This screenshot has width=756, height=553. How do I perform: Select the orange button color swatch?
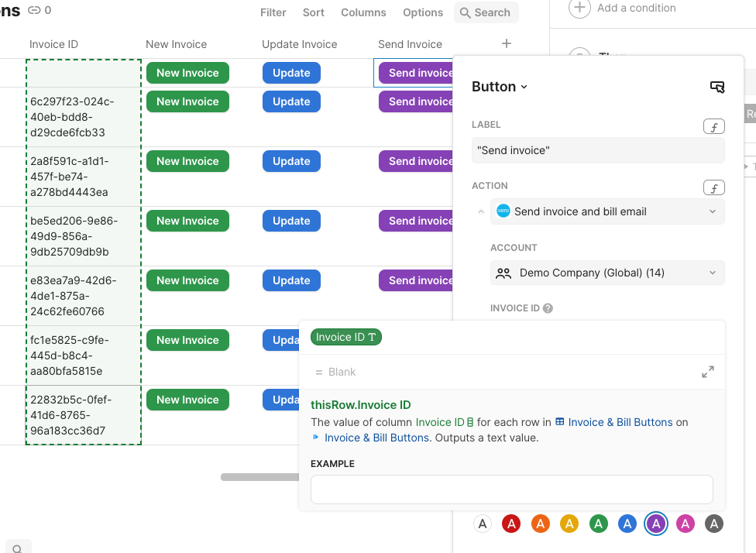[x=541, y=524]
